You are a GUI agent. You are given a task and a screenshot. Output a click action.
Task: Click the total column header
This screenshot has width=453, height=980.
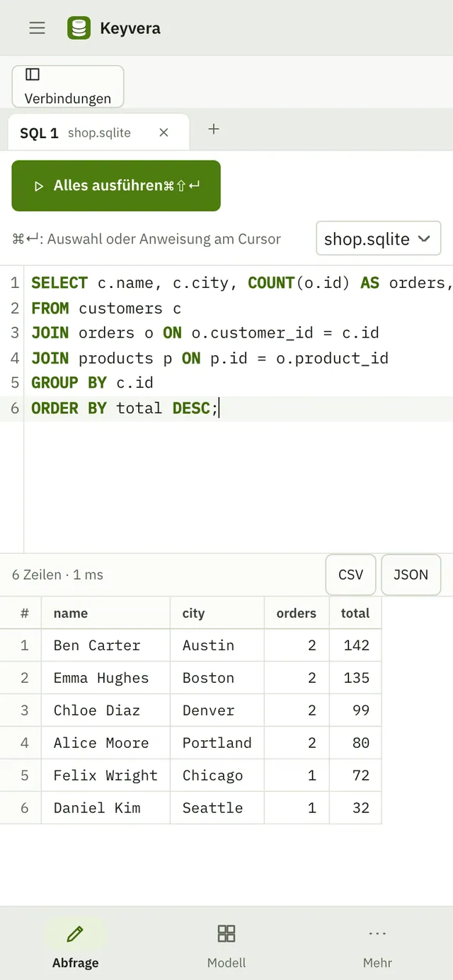click(x=355, y=613)
